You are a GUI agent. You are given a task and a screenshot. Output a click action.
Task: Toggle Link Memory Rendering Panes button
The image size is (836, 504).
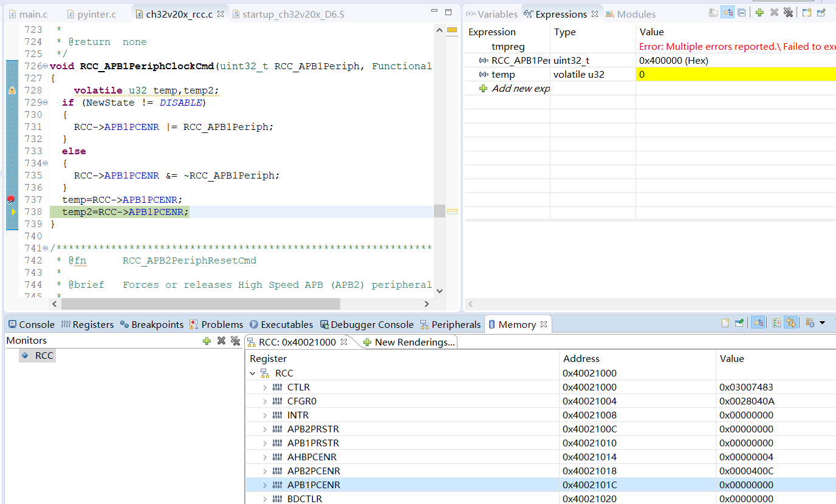pyautogui.click(x=790, y=323)
